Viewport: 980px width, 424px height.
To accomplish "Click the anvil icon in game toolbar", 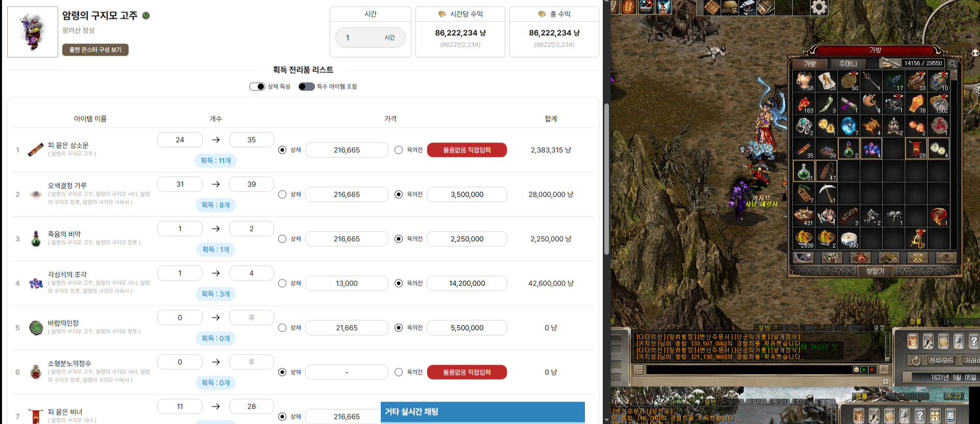I will tap(747, 7).
